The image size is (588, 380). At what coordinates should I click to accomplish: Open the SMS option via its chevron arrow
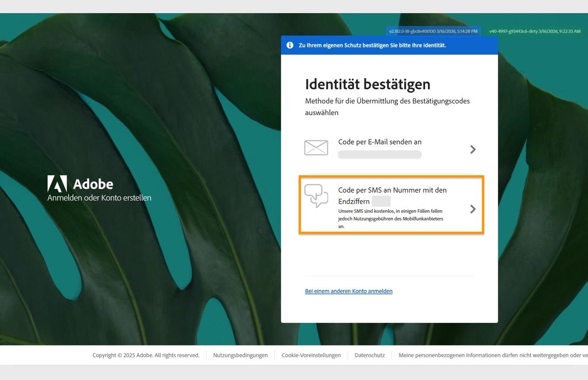point(473,209)
